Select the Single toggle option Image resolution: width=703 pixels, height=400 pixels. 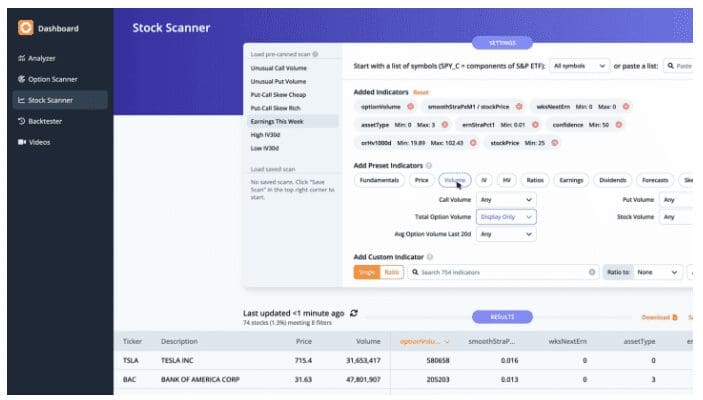pos(366,272)
